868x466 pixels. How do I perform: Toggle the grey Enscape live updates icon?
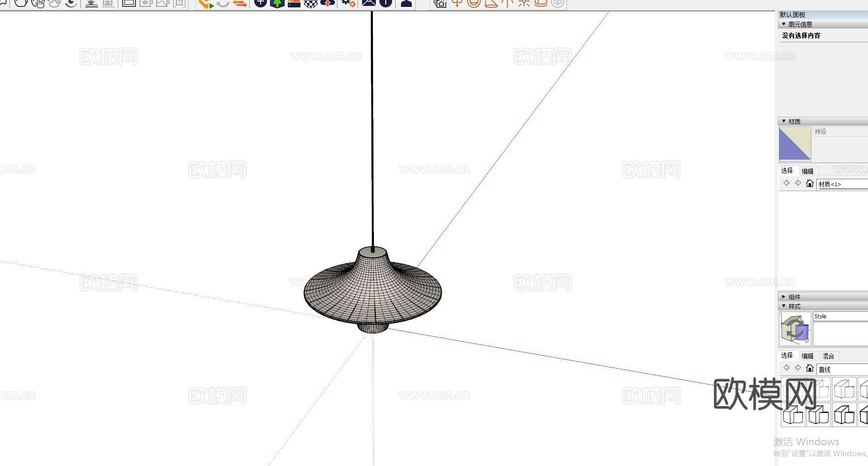point(223,3)
